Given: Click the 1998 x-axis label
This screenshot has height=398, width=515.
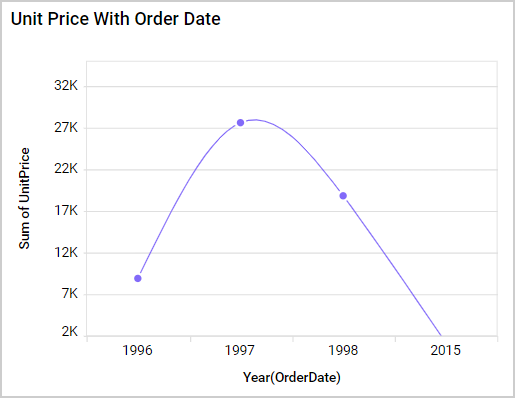Looking at the screenshot, I should click(343, 350).
